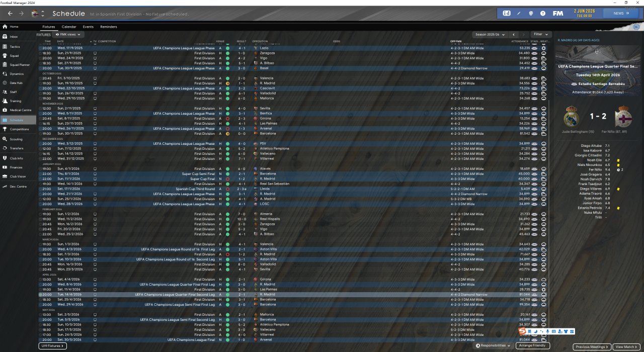Open Training in the sidebar
Image resolution: width=644 pixels, height=352 pixels.
(18, 101)
